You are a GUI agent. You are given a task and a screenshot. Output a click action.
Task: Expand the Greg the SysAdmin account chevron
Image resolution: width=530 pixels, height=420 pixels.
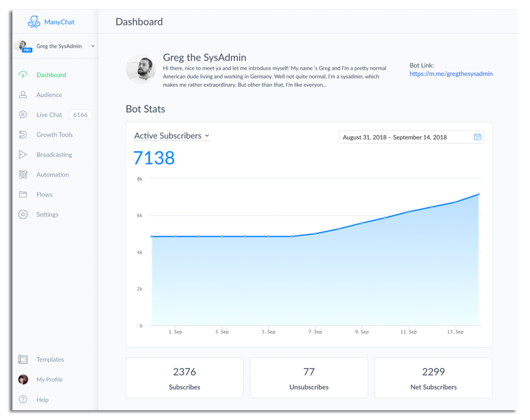pos(93,46)
